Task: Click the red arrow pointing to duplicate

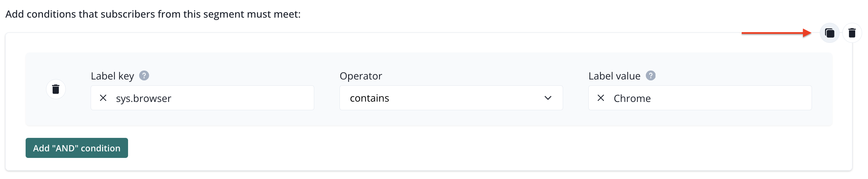Action: (x=775, y=33)
